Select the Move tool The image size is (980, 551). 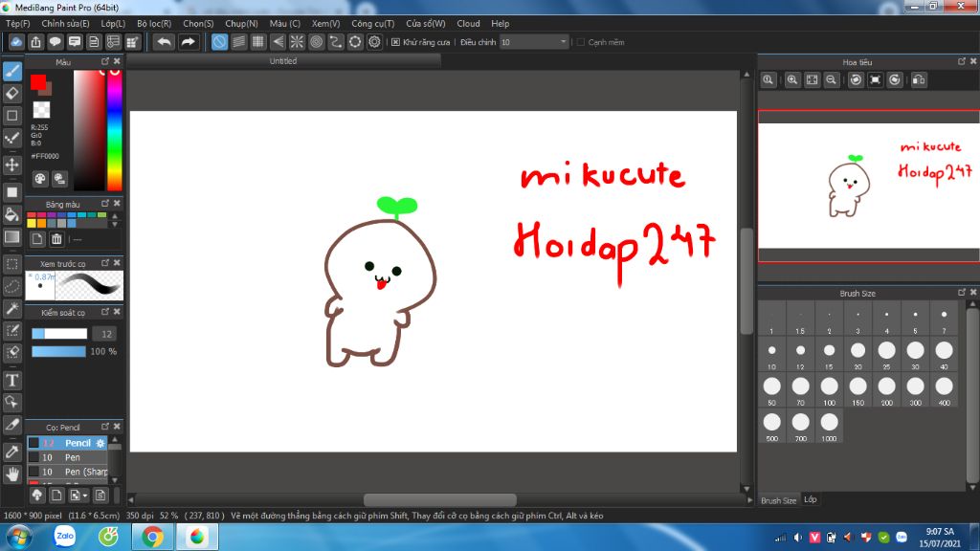pos(11,165)
